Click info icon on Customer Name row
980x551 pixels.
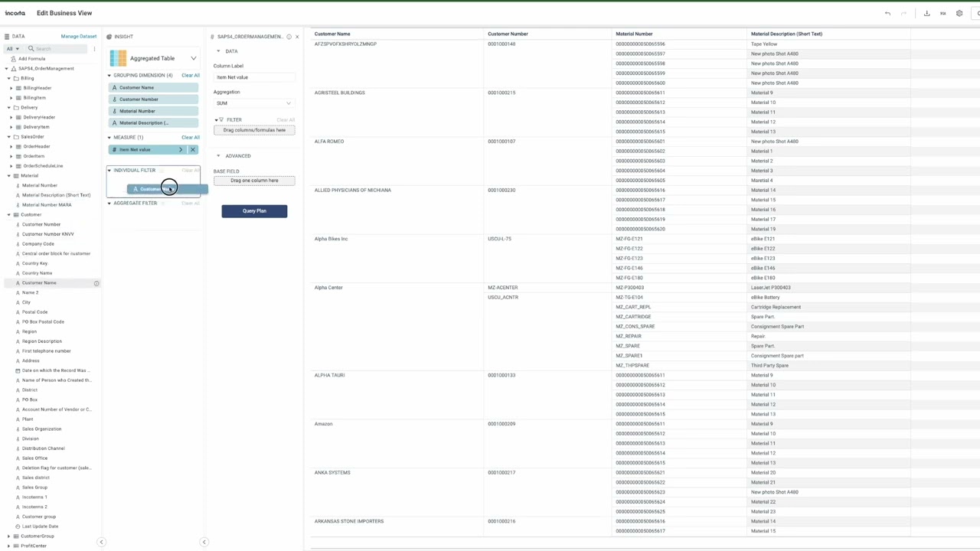pos(96,283)
